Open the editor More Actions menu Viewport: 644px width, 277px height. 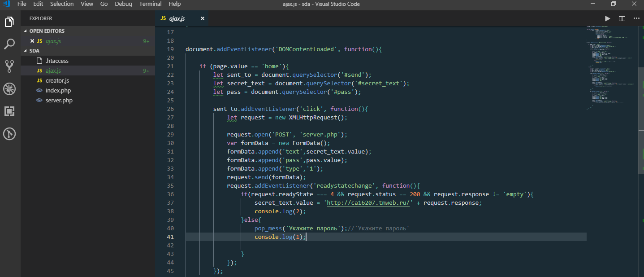636,18
